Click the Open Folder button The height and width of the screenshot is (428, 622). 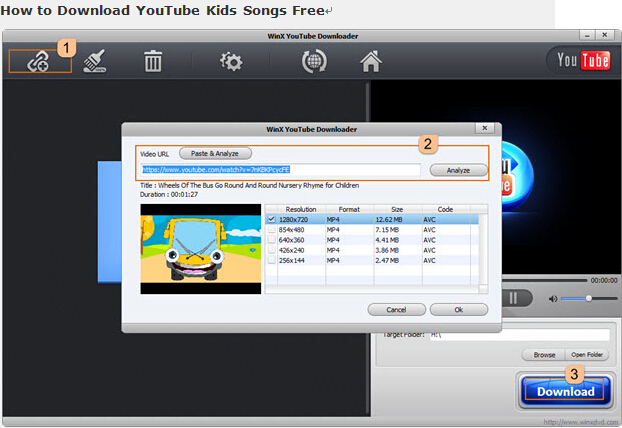587,355
